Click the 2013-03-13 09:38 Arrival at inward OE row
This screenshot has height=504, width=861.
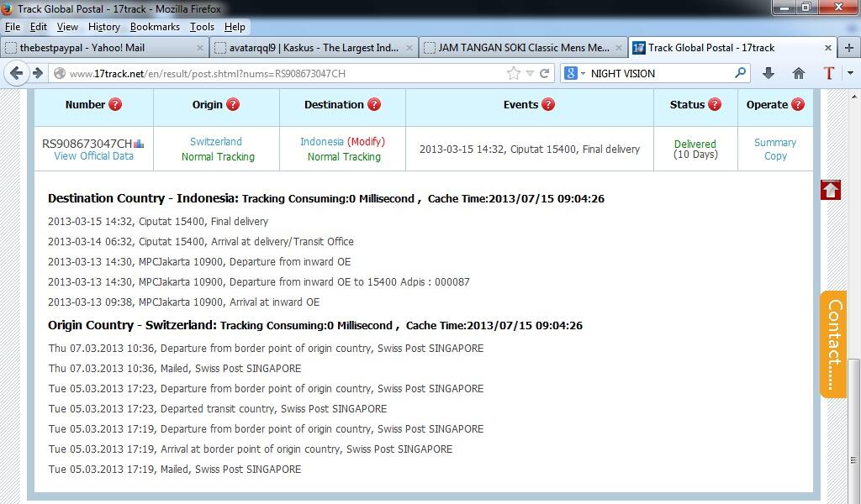pos(184,302)
